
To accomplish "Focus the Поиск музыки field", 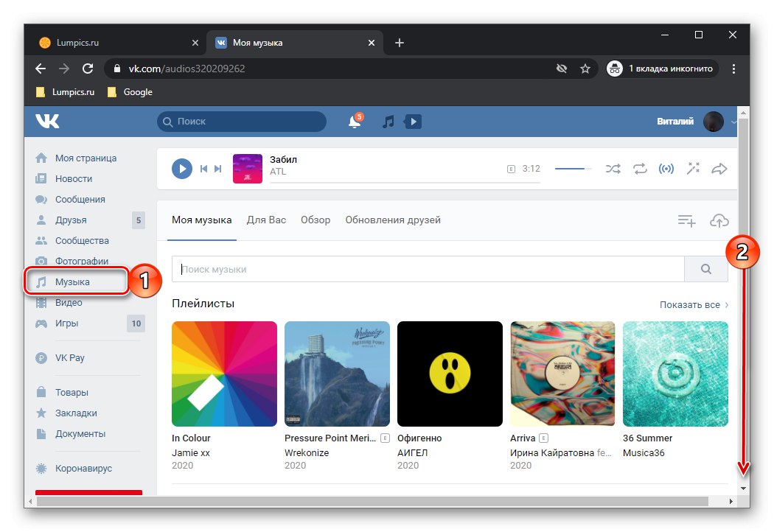I will pos(428,269).
